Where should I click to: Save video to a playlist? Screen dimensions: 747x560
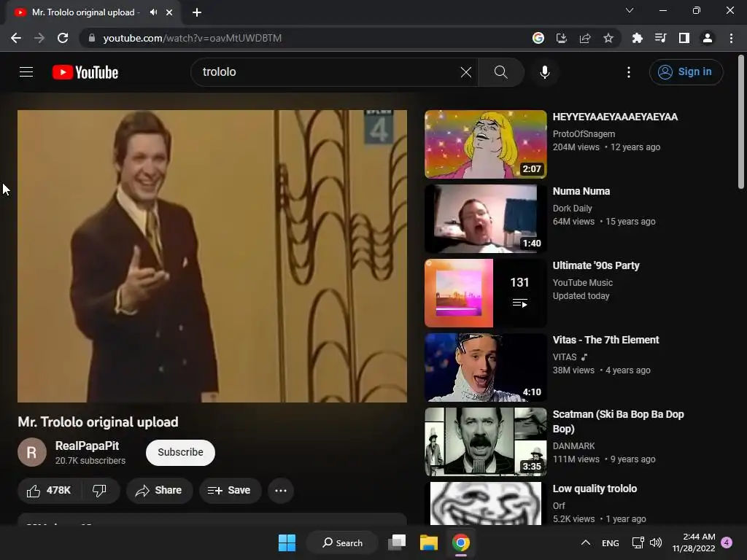point(230,491)
